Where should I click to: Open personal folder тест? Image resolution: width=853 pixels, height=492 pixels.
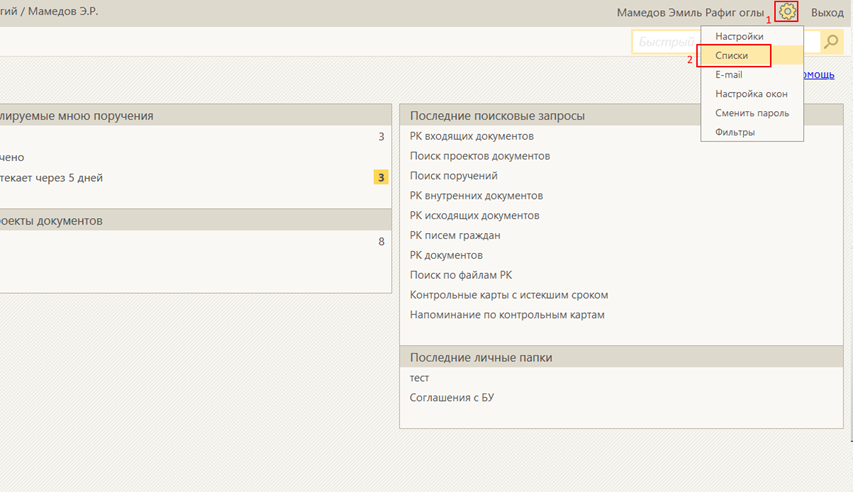point(419,378)
